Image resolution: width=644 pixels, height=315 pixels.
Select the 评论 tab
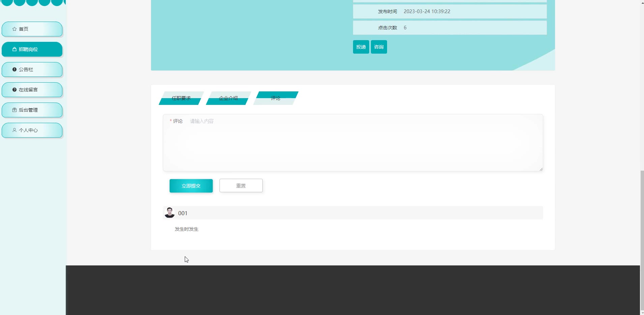coord(275,98)
